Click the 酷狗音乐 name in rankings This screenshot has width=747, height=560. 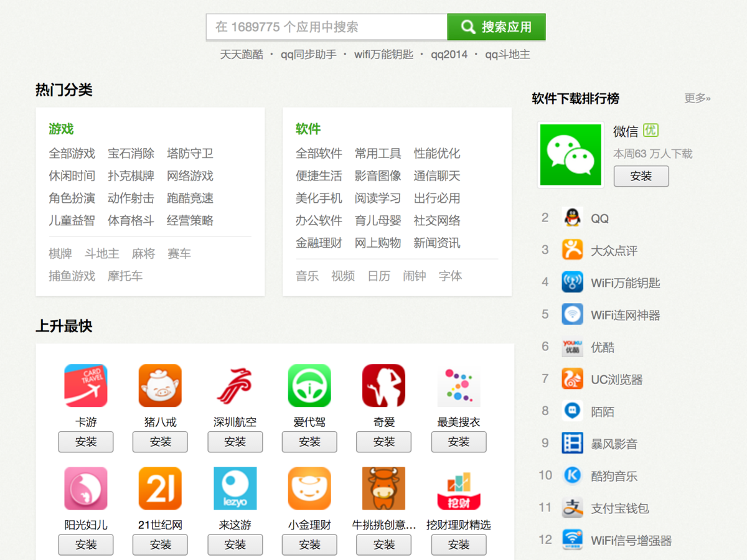[614, 477]
